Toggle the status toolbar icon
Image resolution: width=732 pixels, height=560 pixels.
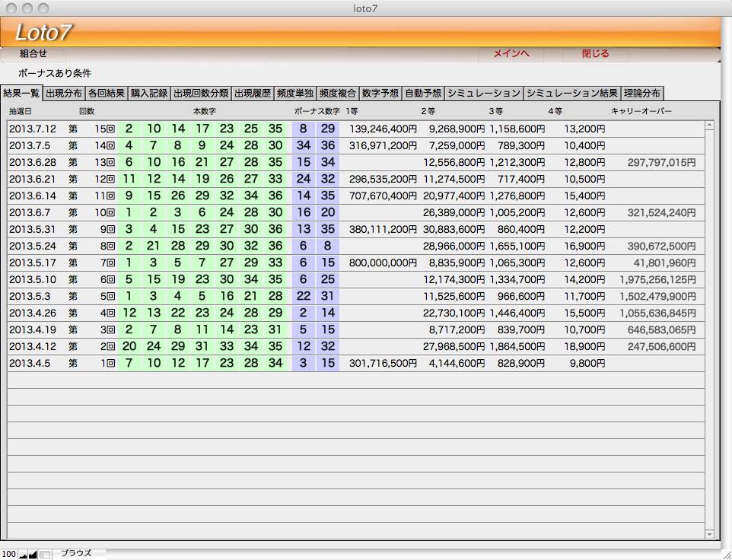pyautogui.click(x=45, y=555)
